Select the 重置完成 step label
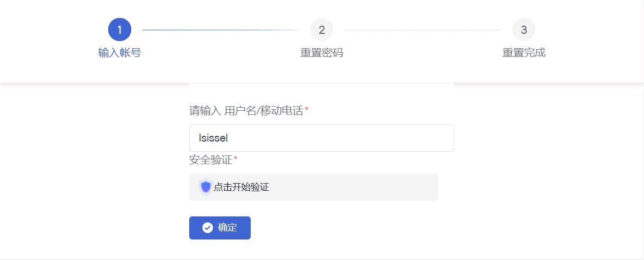Screen dimensions: 644x260 [x=524, y=53]
